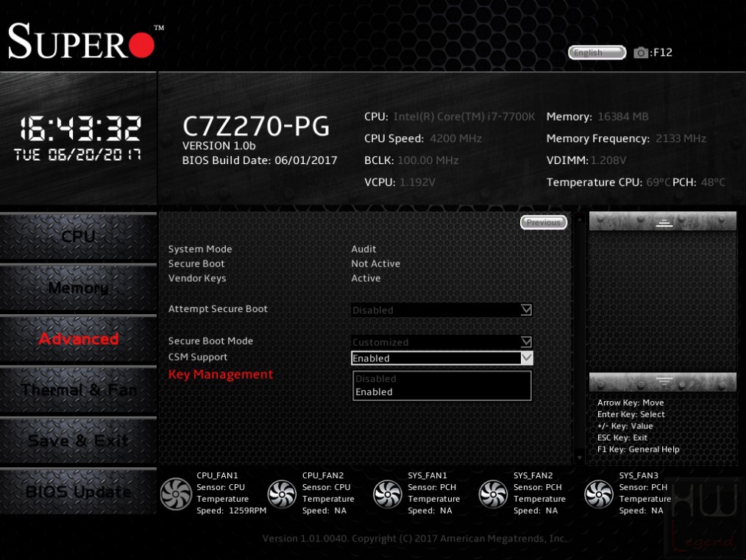Click the camera screenshot icon
The height and width of the screenshot is (560, 746).
640,52
